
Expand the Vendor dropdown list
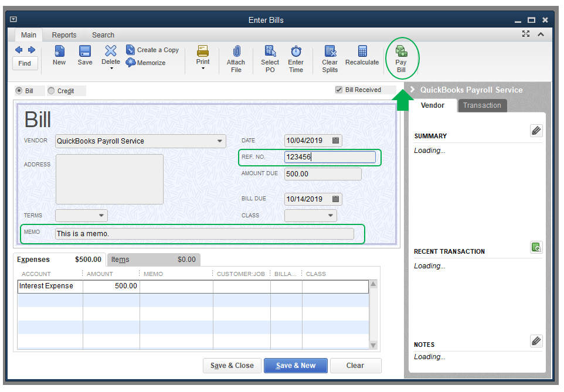pos(220,141)
